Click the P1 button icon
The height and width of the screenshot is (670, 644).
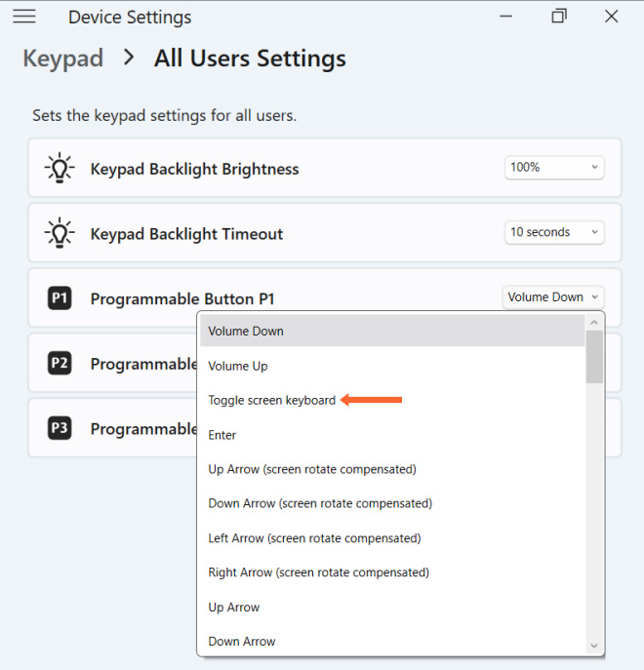click(x=60, y=297)
